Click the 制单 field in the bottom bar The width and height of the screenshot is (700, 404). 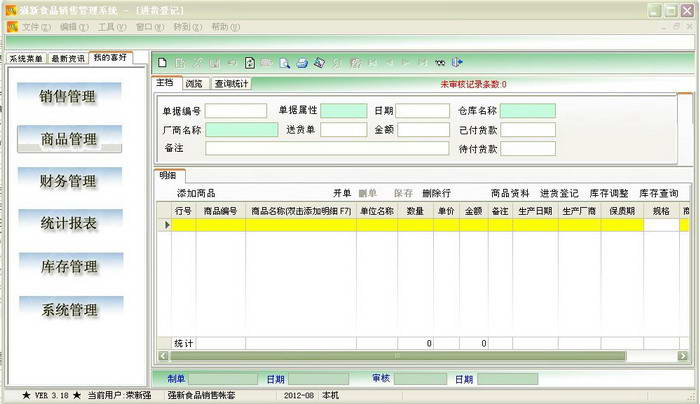coord(223,379)
